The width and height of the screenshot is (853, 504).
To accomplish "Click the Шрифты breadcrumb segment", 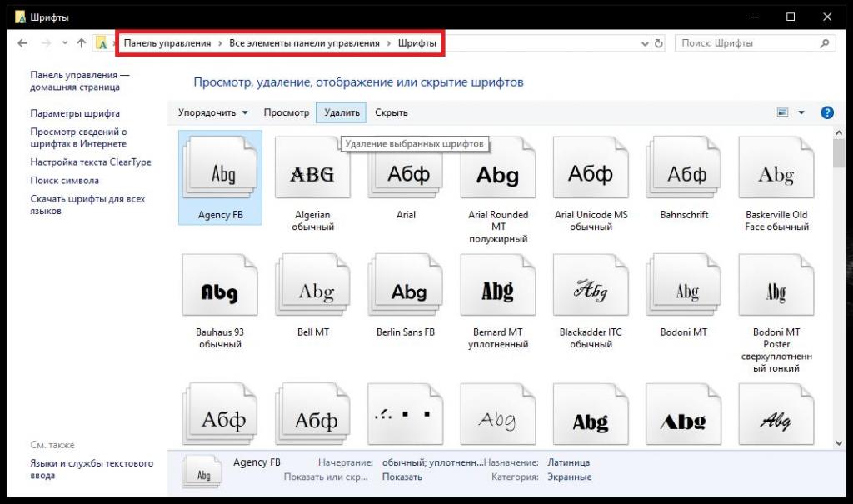I will [417, 43].
